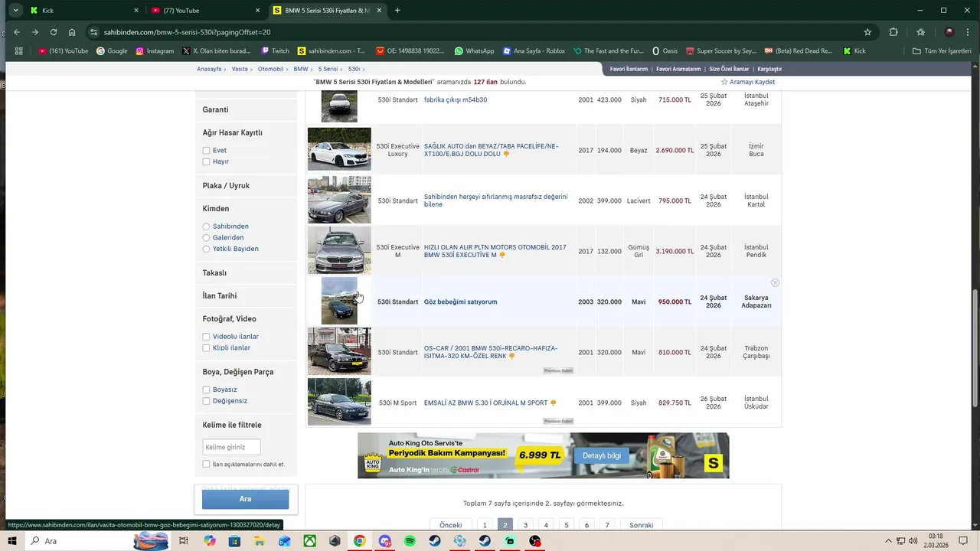Close the YouTube browser tab
Image resolution: width=980 pixels, height=551 pixels.
[257, 10]
